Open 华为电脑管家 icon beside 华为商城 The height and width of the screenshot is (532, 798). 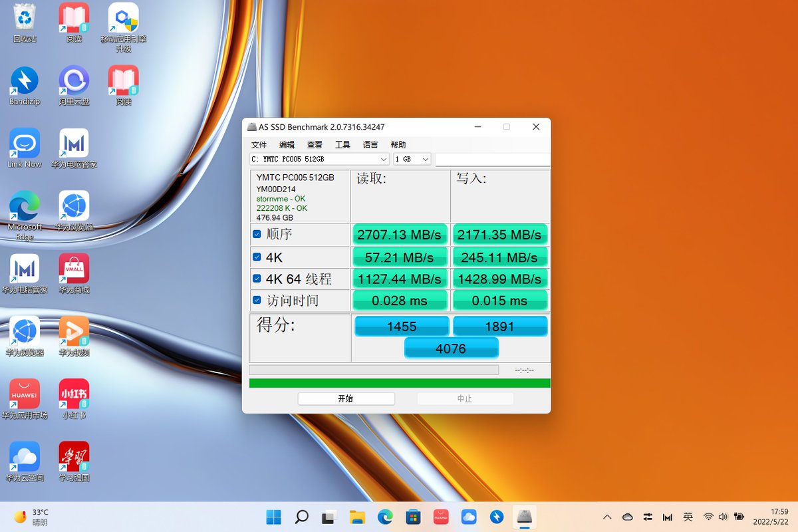point(25,273)
